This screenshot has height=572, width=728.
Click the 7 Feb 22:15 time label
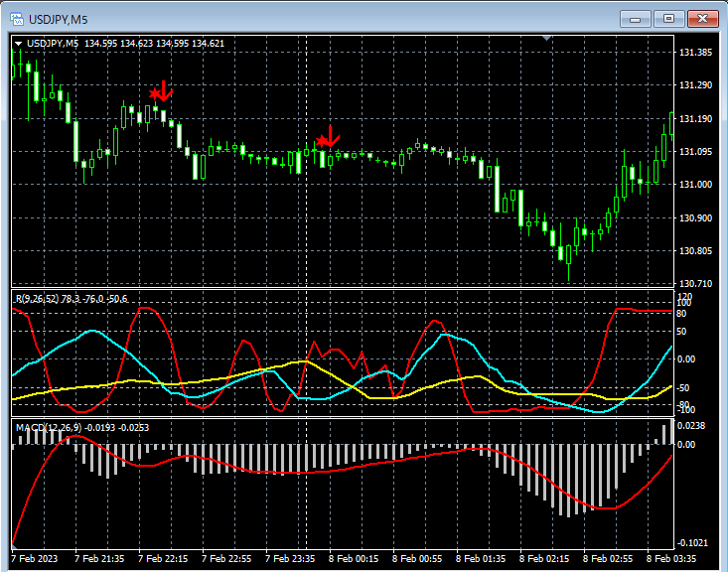pyautogui.click(x=162, y=560)
